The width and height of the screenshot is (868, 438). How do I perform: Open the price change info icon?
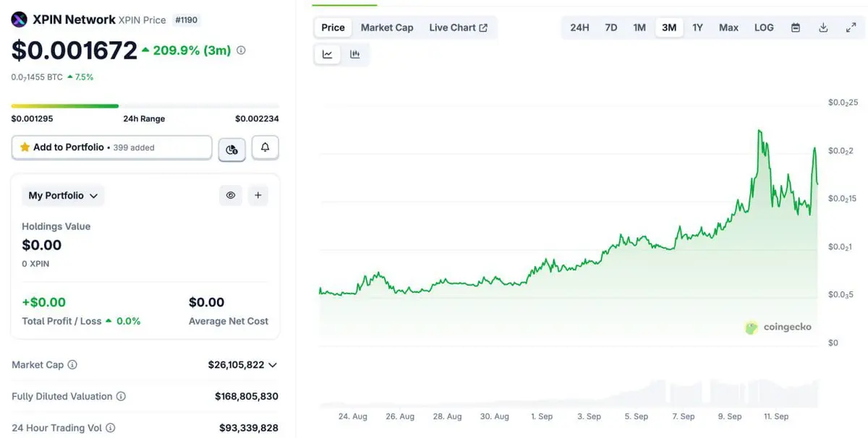[x=241, y=51]
